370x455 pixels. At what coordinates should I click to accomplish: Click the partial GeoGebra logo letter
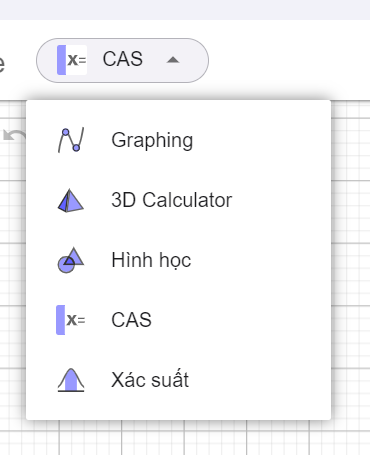(x=2, y=63)
